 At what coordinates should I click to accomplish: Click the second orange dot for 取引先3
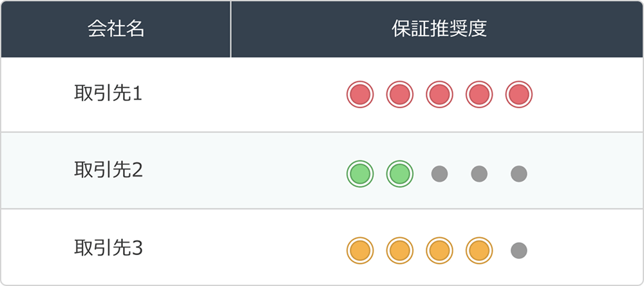tap(399, 250)
